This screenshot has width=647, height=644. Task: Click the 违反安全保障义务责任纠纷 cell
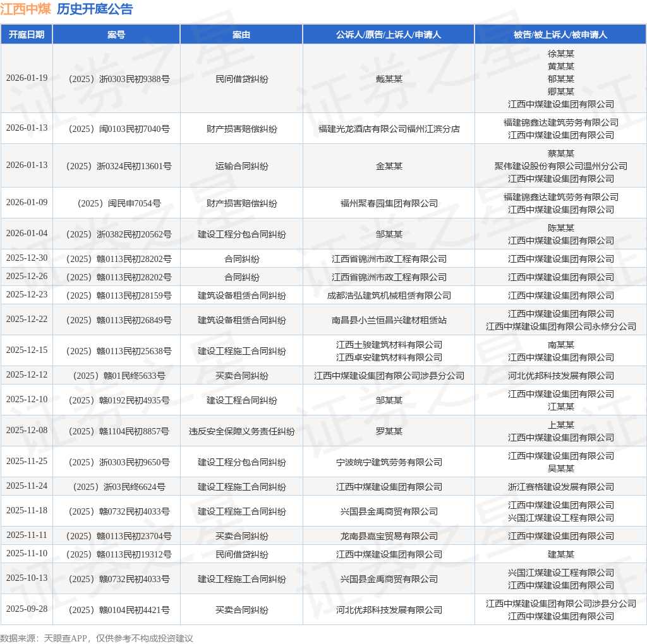[x=242, y=431]
